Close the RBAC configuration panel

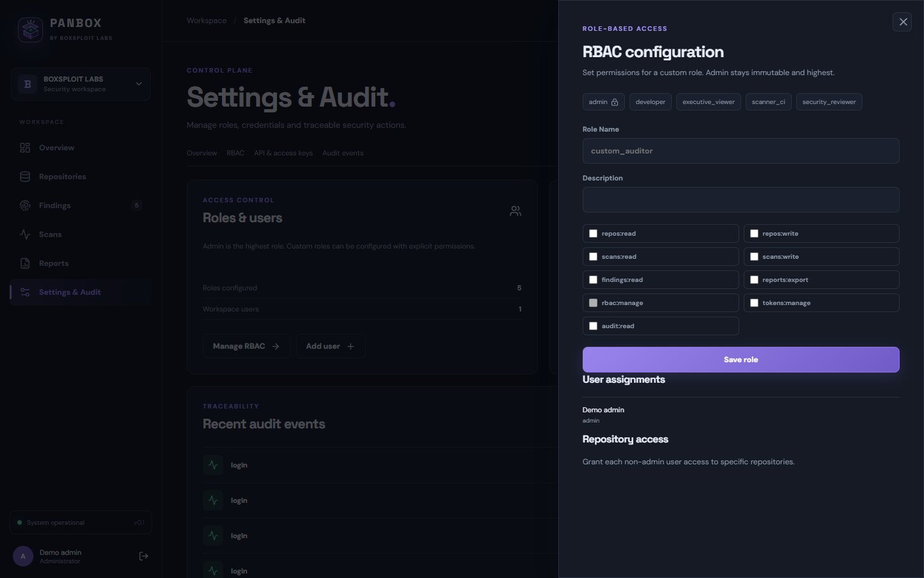(902, 22)
